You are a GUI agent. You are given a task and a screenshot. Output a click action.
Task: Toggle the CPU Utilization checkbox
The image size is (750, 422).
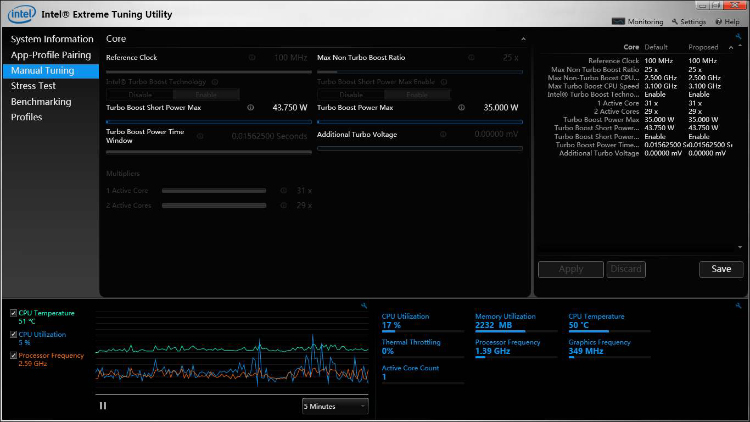click(x=12, y=334)
